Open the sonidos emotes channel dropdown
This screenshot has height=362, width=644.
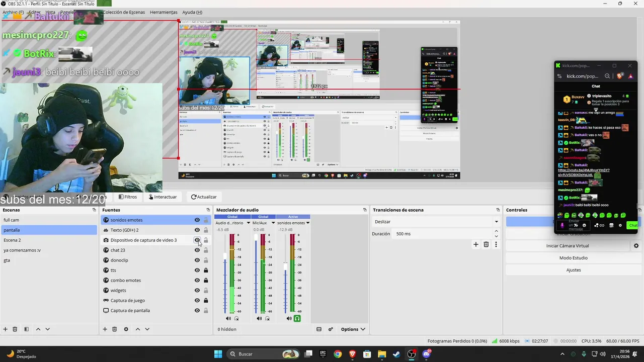click(307, 223)
